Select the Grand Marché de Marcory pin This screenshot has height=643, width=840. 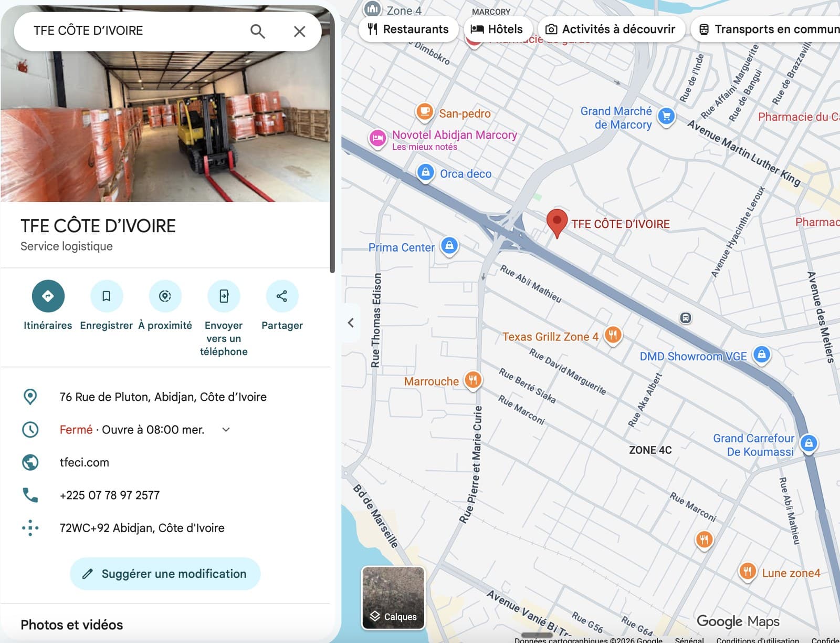pos(667,116)
